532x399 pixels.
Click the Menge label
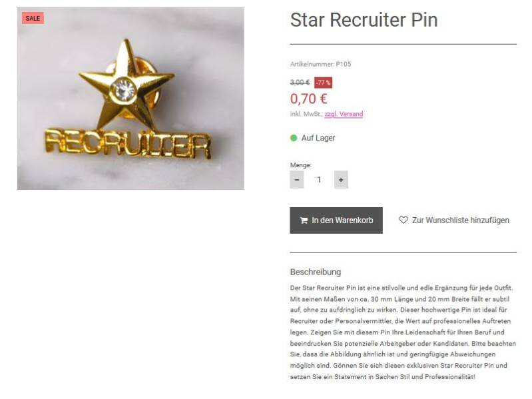coord(300,165)
